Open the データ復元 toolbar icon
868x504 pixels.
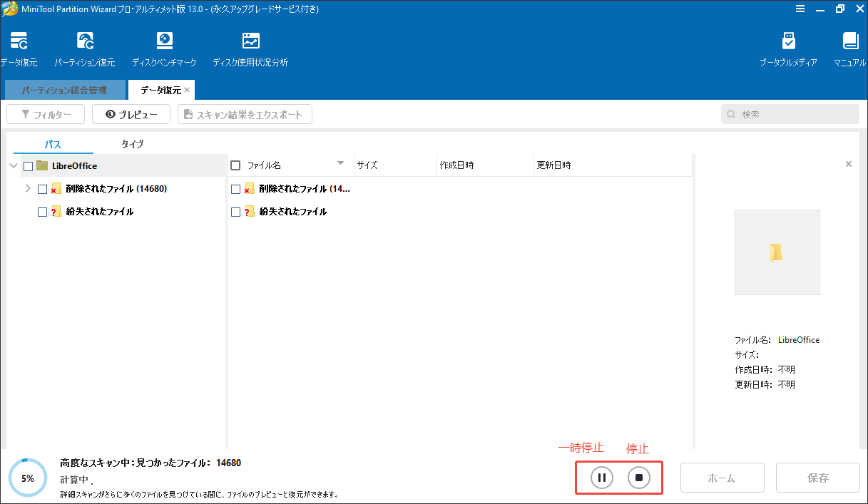point(19,41)
